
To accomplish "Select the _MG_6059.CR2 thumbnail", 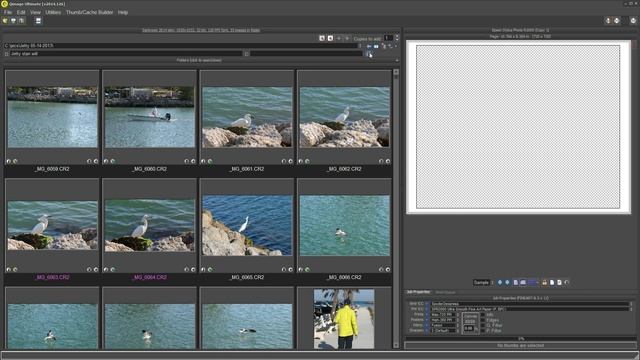I will [52, 117].
